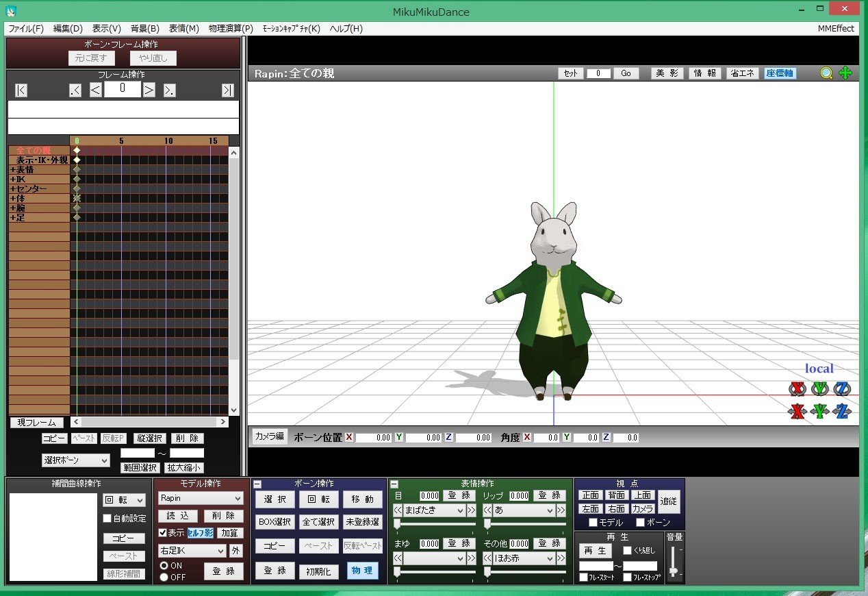Click the red X move axis icon
Image resolution: width=868 pixels, height=596 pixels.
click(797, 412)
